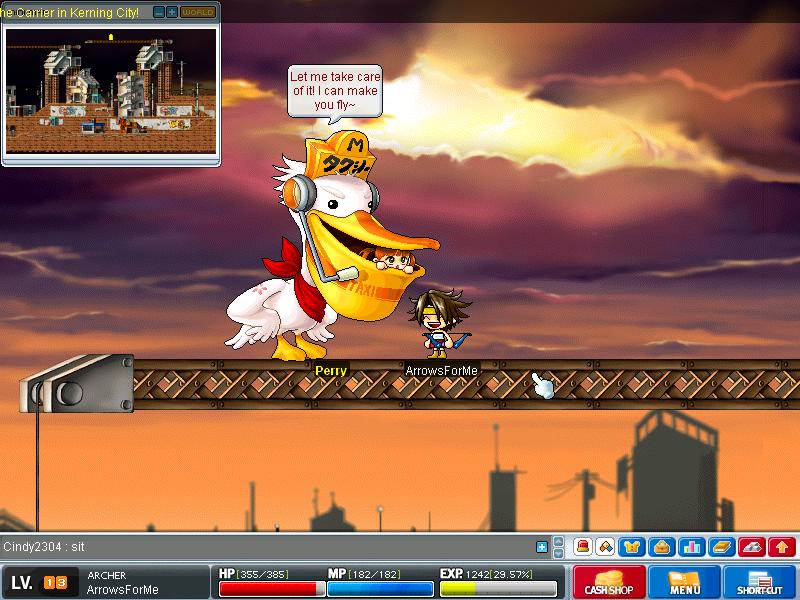Click the orange and blue tag icon
The width and height of the screenshot is (800, 600).
[x=605, y=547]
